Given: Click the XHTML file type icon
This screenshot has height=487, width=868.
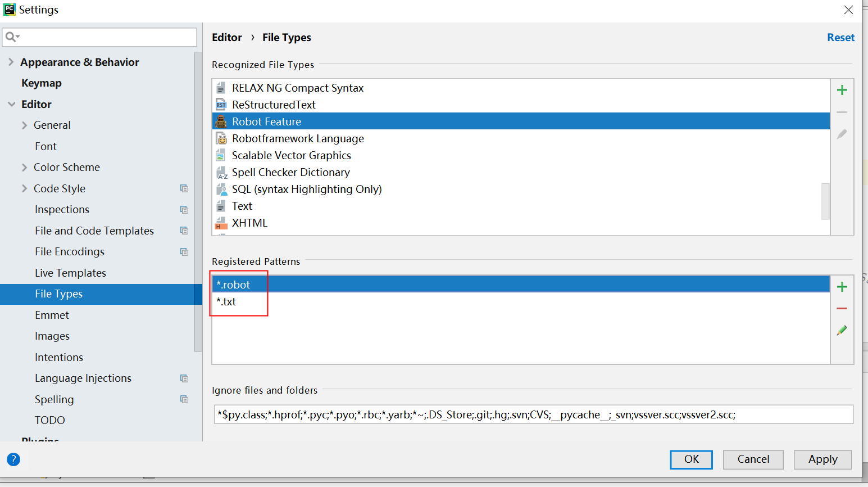Looking at the screenshot, I should pos(221,223).
